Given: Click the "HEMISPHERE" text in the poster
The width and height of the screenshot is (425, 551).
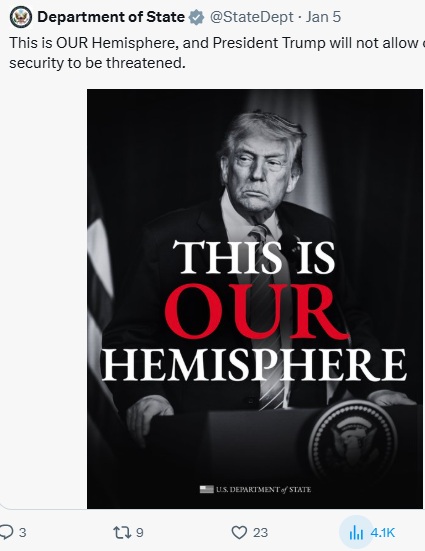Looking at the screenshot, I should click(x=254, y=365).
